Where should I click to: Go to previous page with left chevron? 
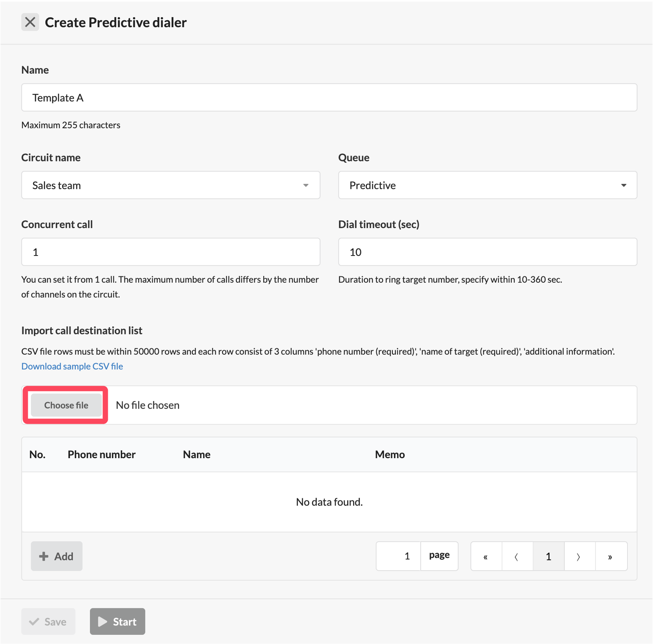[x=517, y=556]
